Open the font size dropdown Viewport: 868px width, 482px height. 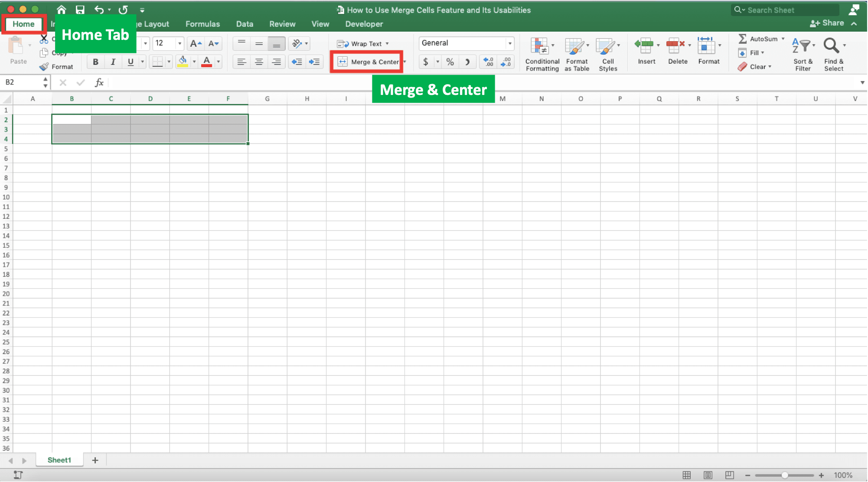[179, 43]
